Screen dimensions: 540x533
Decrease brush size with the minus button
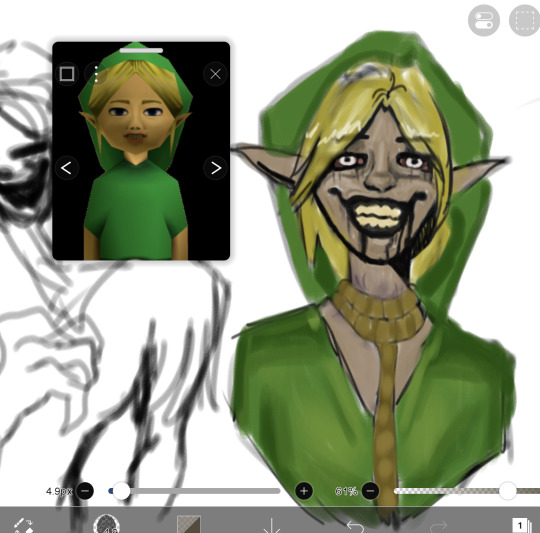coord(85,491)
